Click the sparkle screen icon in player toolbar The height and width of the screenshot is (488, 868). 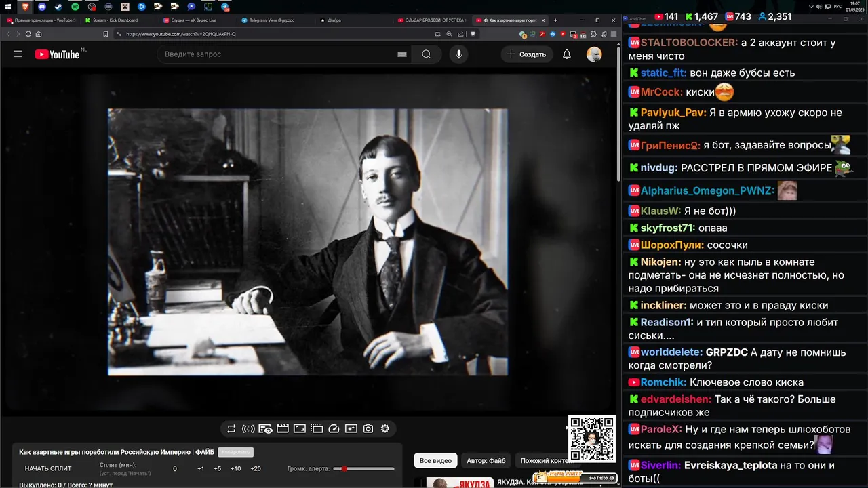351,429
